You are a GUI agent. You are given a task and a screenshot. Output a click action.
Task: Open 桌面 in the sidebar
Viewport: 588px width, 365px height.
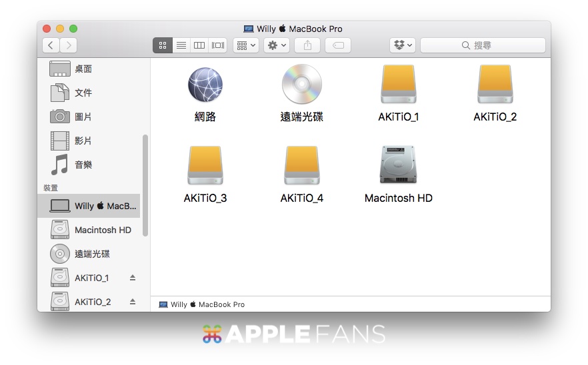pyautogui.click(x=90, y=69)
